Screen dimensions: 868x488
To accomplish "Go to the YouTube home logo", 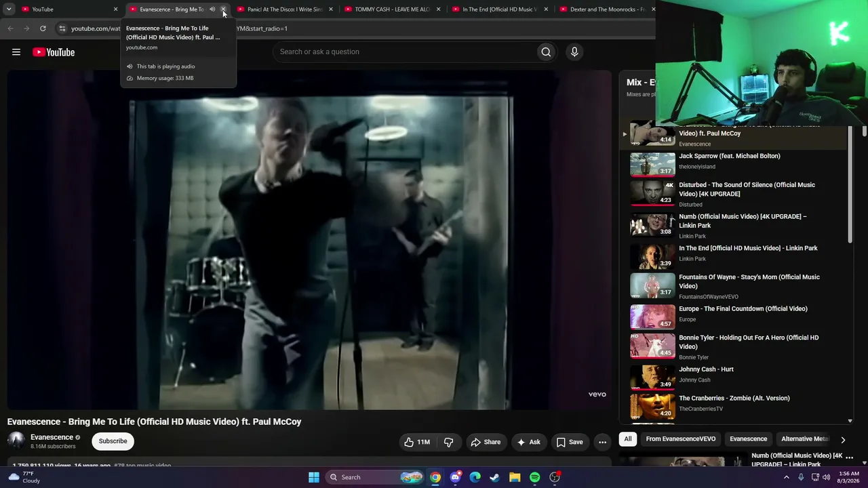I will click(x=54, y=52).
